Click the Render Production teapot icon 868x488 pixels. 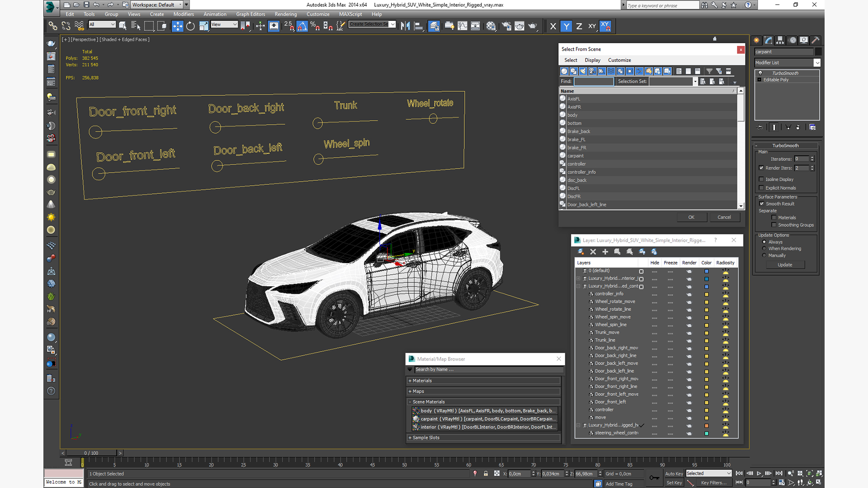coord(533,26)
